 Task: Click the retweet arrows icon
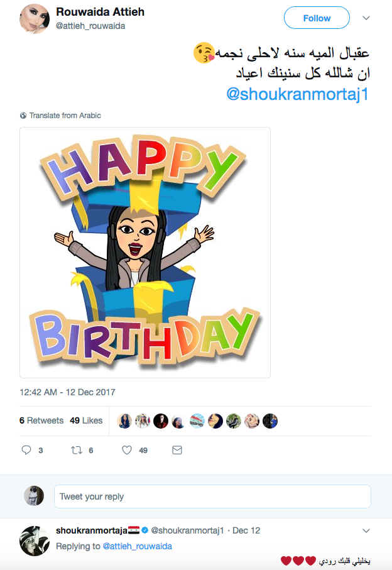[78, 450]
